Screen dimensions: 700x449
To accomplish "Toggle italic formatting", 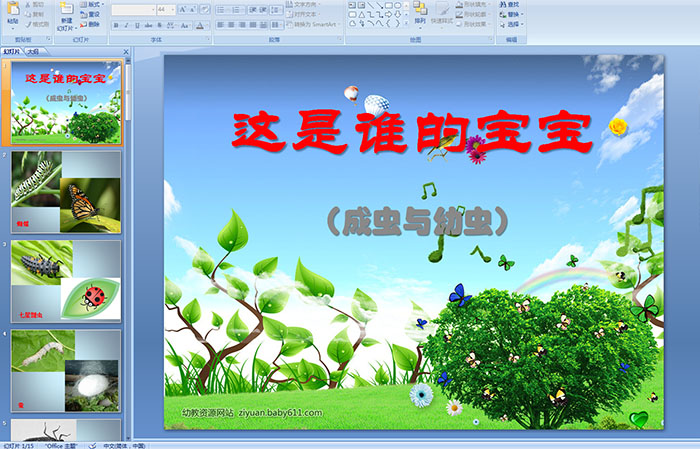I will tap(126, 25).
